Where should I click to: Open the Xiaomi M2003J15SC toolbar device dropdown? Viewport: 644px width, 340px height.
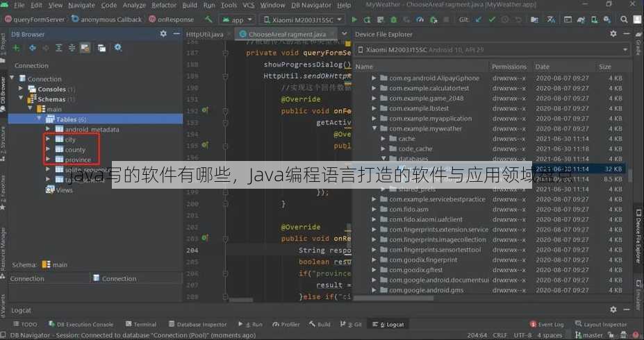[303, 19]
